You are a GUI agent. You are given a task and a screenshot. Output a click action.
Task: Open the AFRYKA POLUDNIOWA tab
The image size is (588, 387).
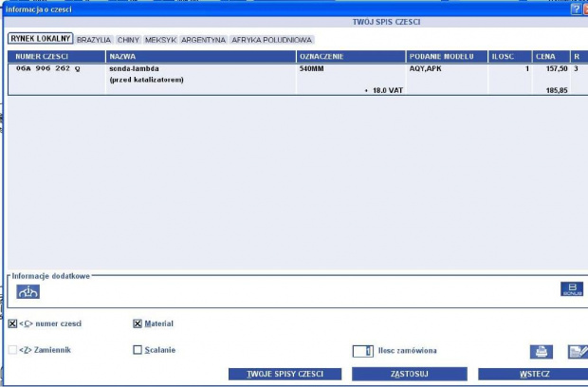pos(272,40)
